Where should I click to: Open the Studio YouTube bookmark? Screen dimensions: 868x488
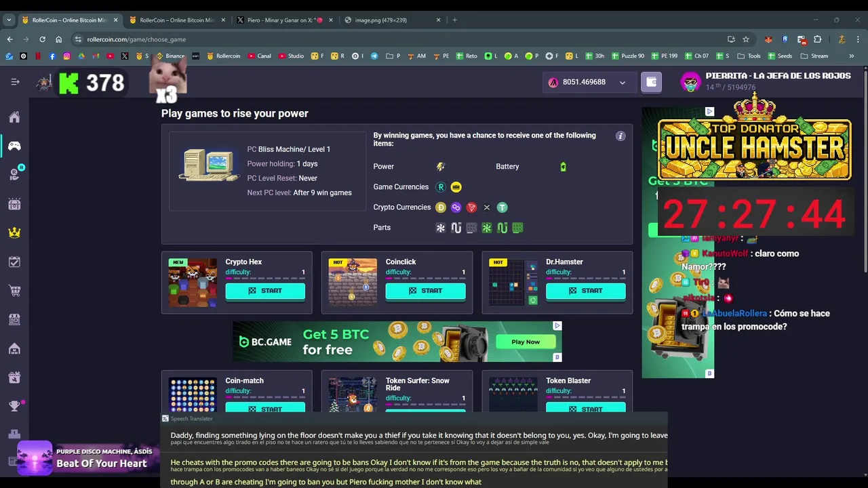click(291, 56)
